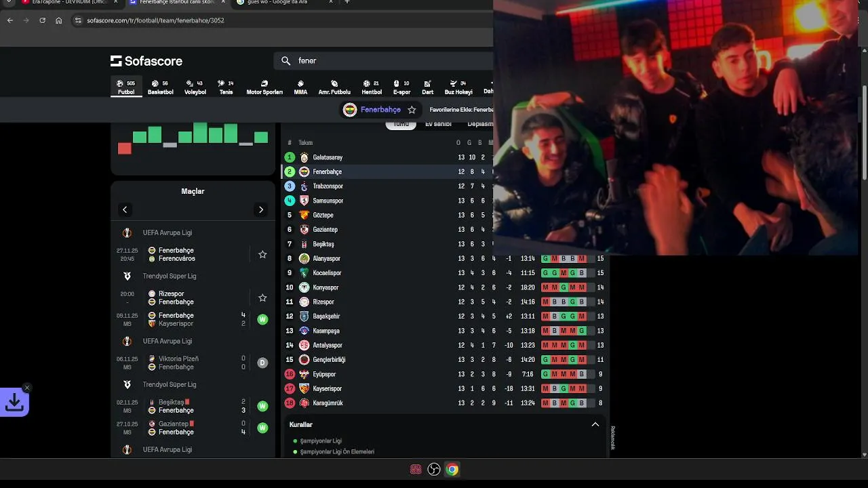
Task: Switch to the Basketbol sport tab
Action: coord(161,87)
